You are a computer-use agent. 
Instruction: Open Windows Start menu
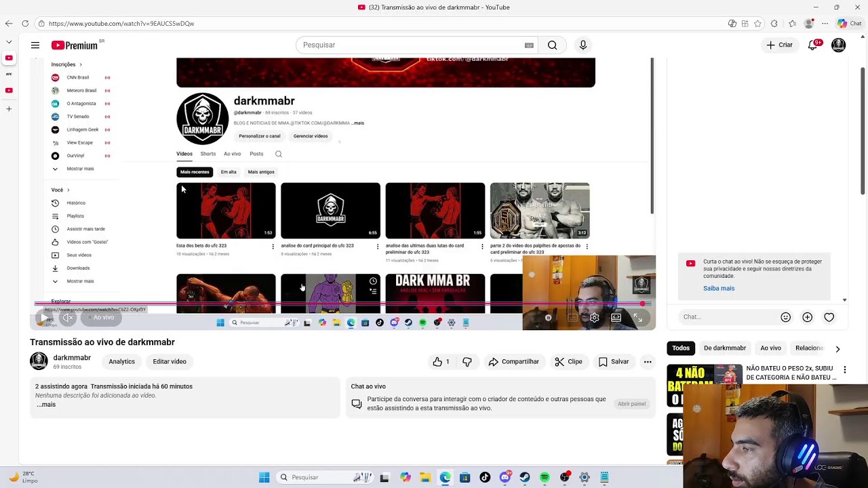pos(264,478)
